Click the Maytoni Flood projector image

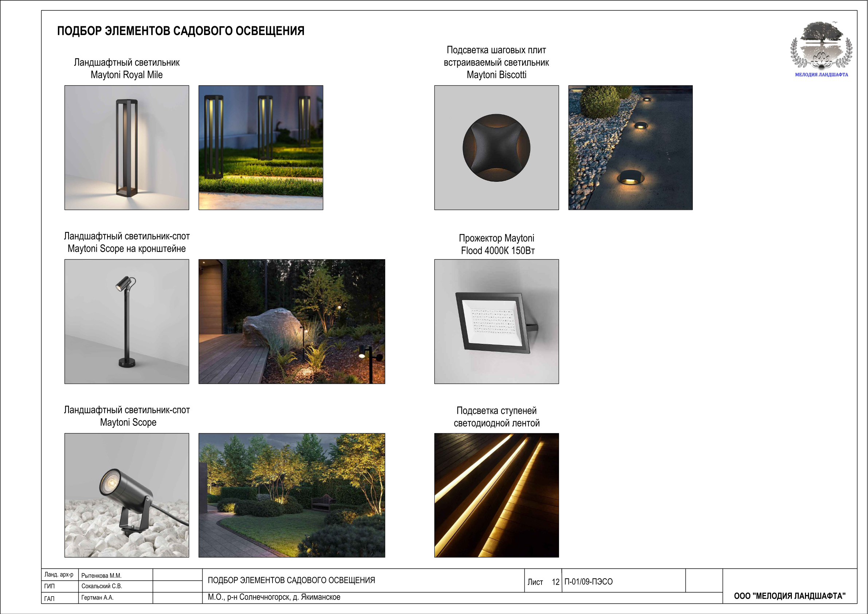tap(496, 321)
